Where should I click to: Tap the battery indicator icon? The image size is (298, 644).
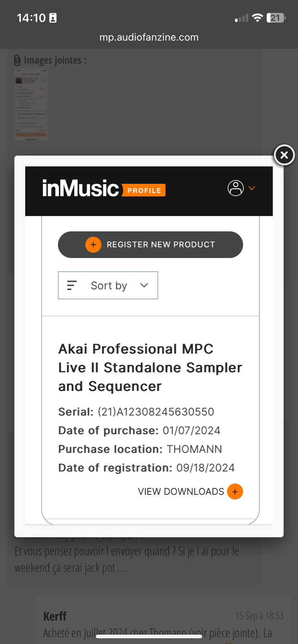tap(276, 18)
